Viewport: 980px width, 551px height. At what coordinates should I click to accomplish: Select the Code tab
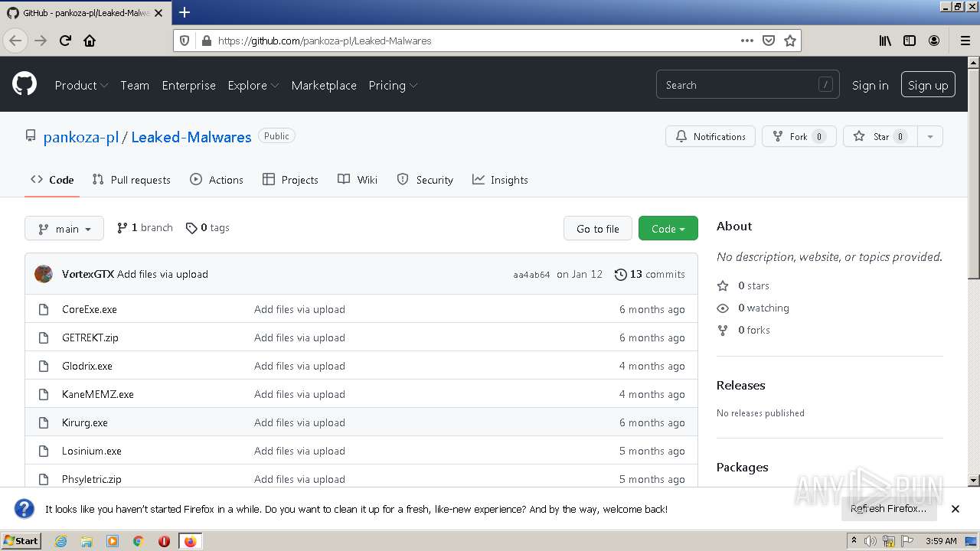(x=52, y=180)
